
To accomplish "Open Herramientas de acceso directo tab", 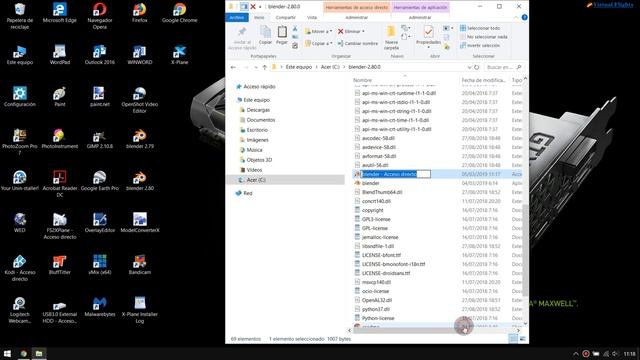I will point(357,7).
